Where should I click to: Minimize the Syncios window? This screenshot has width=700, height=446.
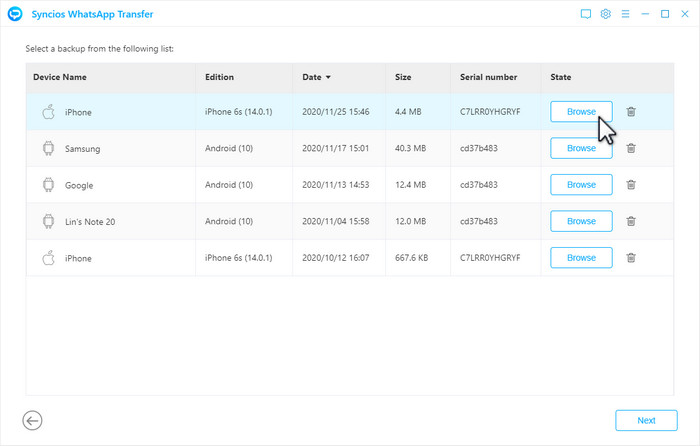point(645,14)
